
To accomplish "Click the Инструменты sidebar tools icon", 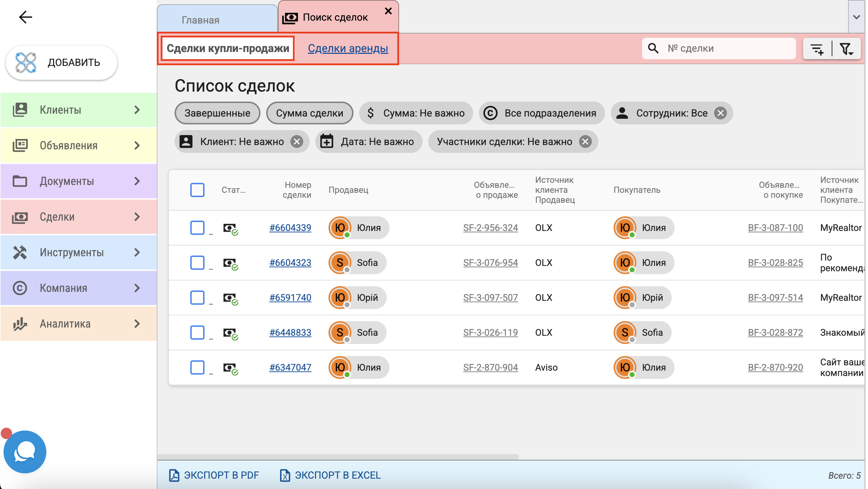I will pos(20,252).
